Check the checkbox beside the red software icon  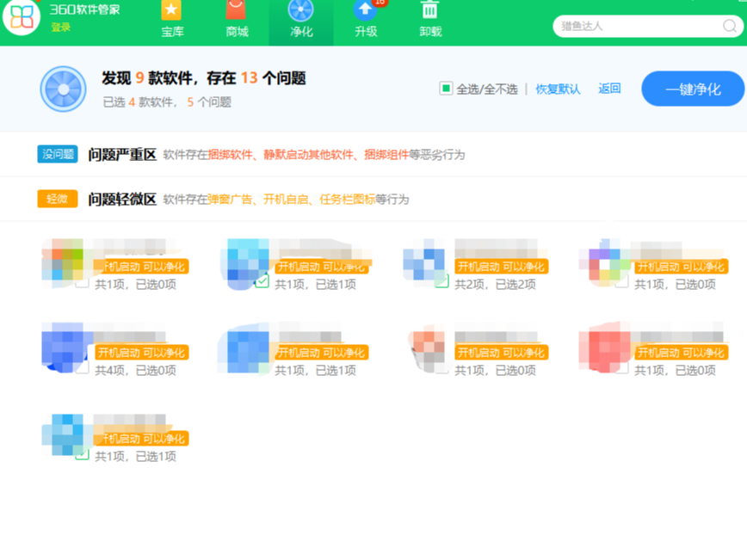tap(621, 367)
